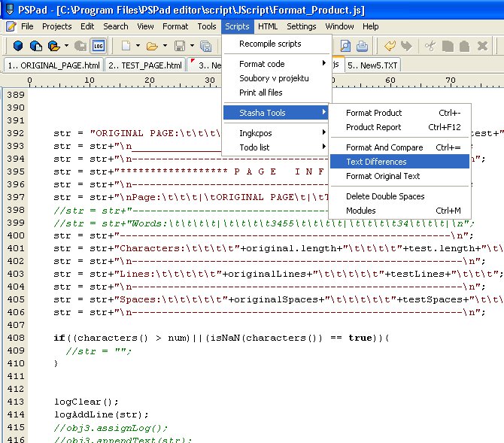Run Format Product script
The image size is (504, 443).
[400, 113]
